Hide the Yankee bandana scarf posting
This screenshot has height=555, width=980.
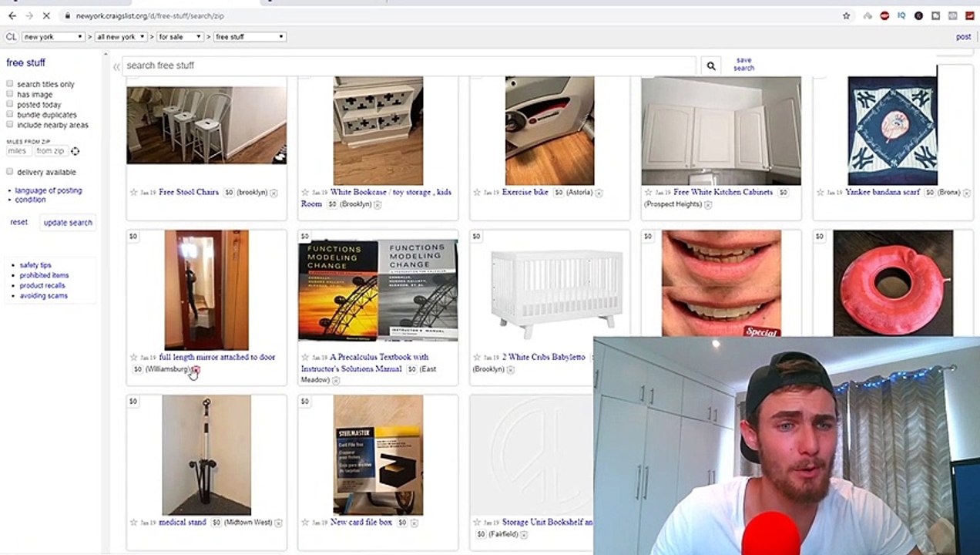[x=966, y=193]
